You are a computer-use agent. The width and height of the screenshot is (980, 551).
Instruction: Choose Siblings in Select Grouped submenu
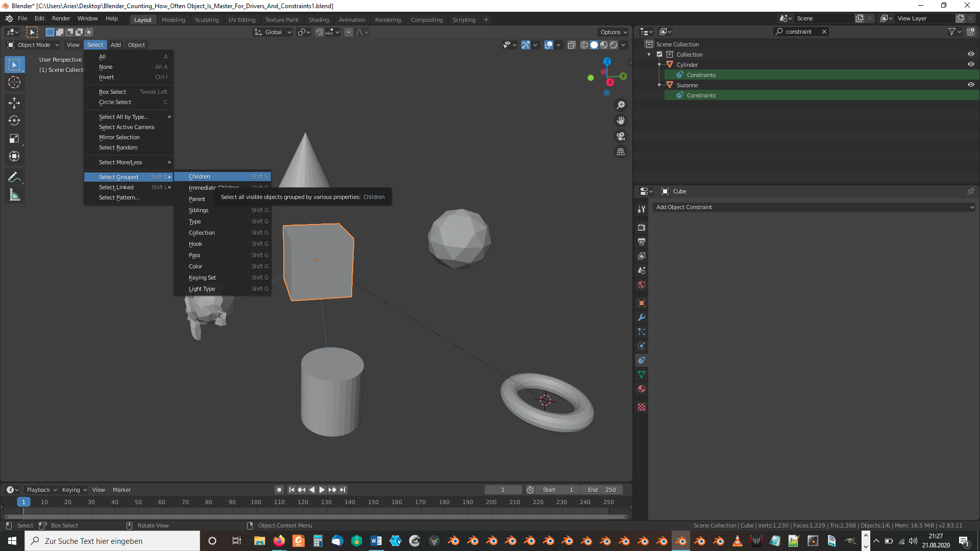point(199,210)
